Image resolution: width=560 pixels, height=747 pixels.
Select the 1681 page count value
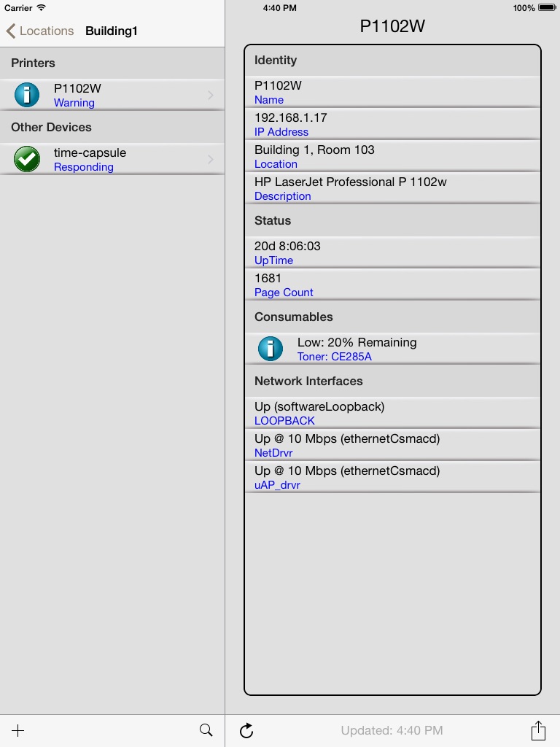(268, 278)
